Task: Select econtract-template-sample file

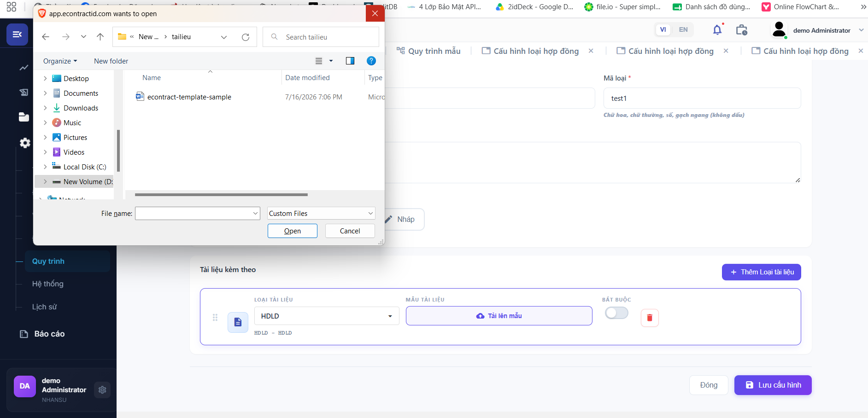Action: [189, 97]
